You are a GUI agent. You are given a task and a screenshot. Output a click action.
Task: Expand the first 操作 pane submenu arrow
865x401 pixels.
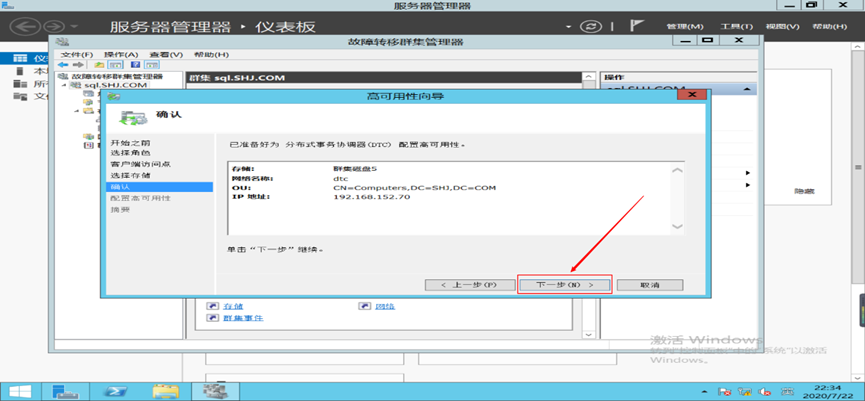[748, 173]
